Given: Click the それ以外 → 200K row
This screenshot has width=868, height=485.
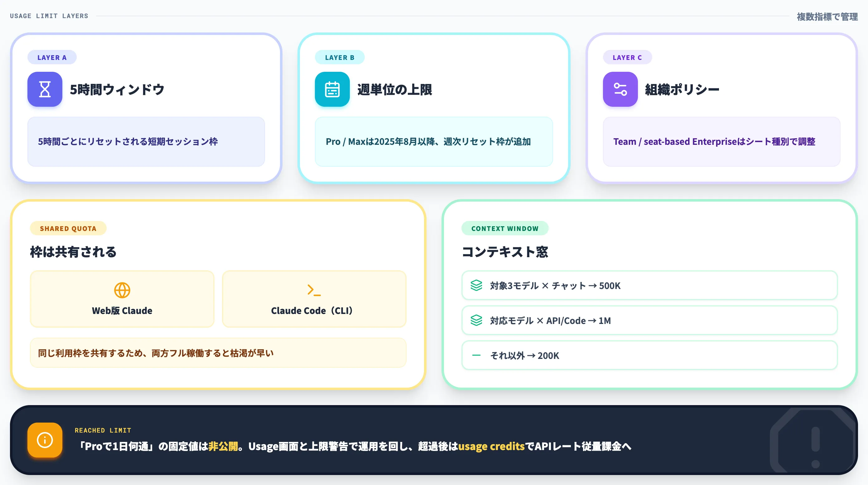Looking at the screenshot, I should coord(649,355).
